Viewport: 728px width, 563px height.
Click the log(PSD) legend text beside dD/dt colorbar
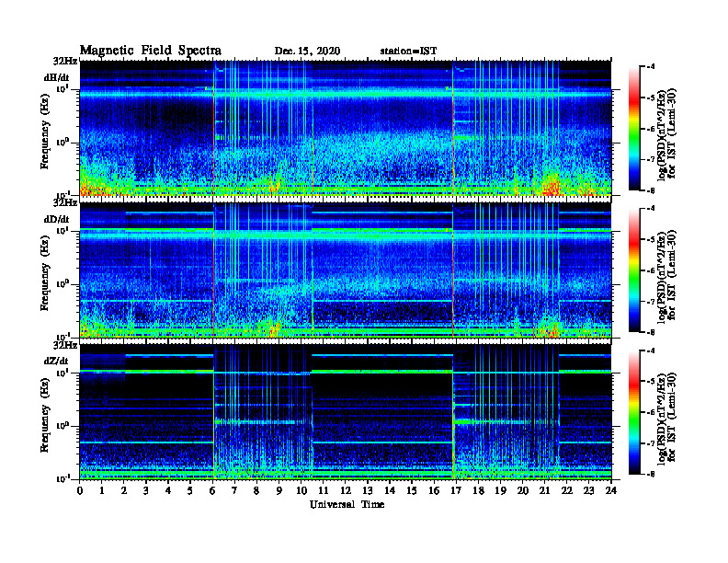pyautogui.click(x=666, y=276)
